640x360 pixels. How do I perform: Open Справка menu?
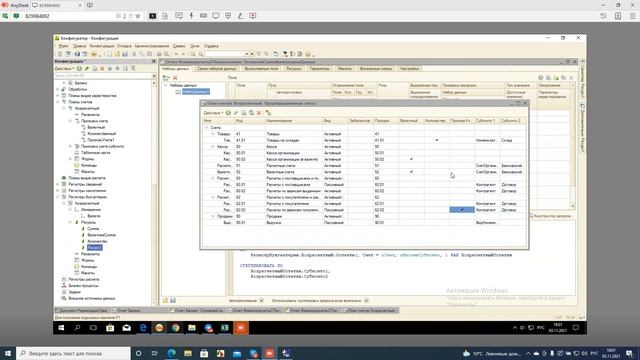tap(211, 46)
